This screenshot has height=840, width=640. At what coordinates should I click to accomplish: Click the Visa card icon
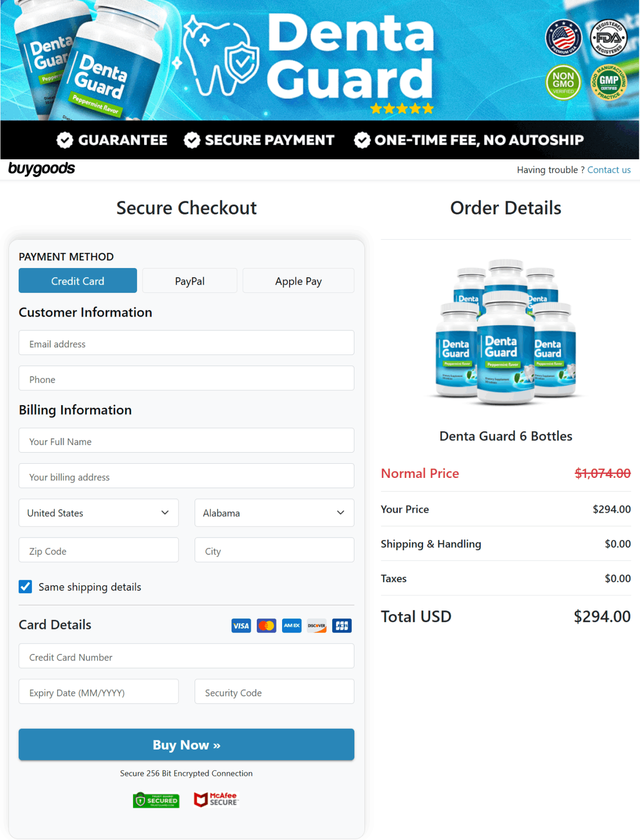(241, 626)
